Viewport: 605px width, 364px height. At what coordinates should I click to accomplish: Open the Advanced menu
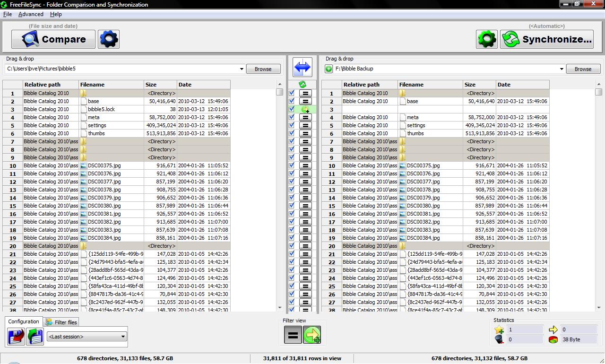pyautogui.click(x=31, y=14)
